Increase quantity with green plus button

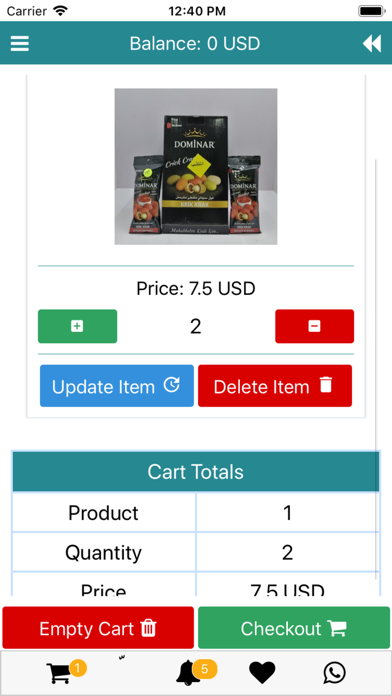tap(77, 326)
